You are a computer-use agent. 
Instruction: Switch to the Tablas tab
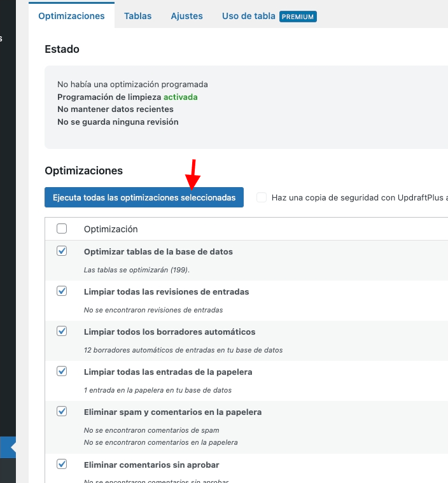point(138,16)
